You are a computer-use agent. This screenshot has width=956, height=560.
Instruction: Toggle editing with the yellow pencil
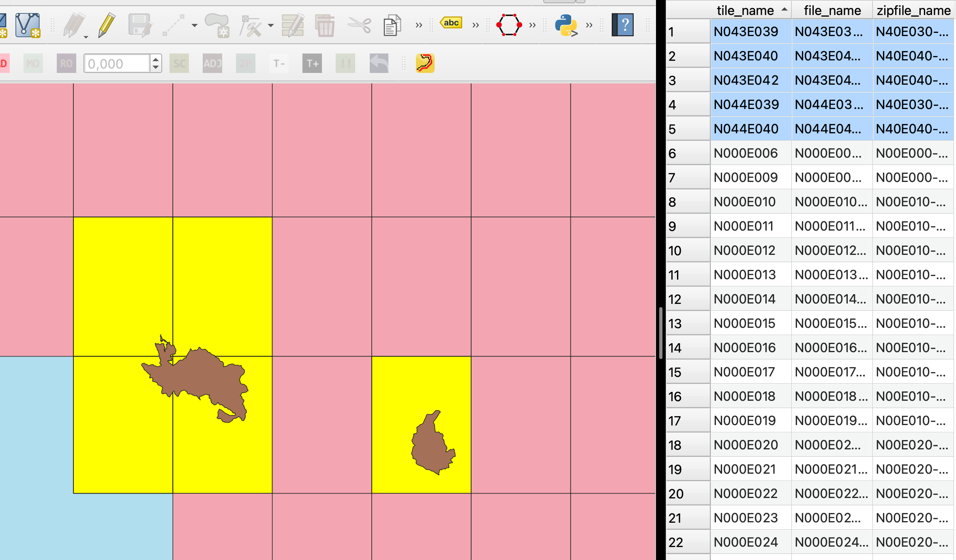(106, 25)
